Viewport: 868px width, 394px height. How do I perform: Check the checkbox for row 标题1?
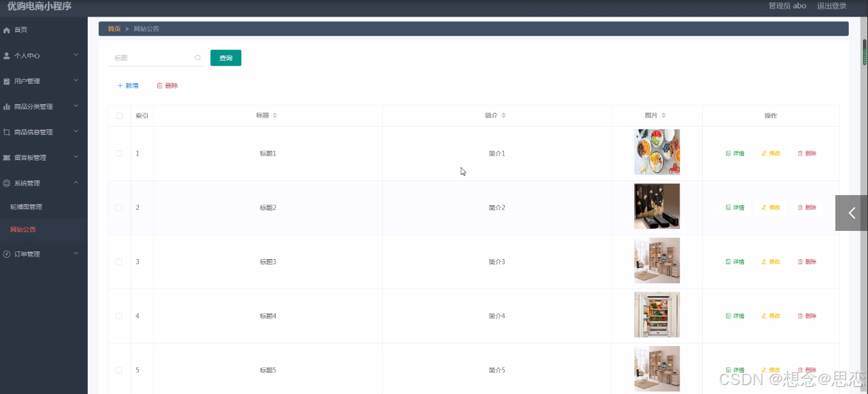point(119,154)
